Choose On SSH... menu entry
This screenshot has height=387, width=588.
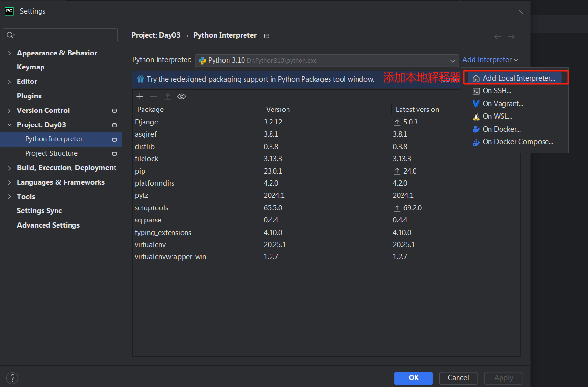515,91
